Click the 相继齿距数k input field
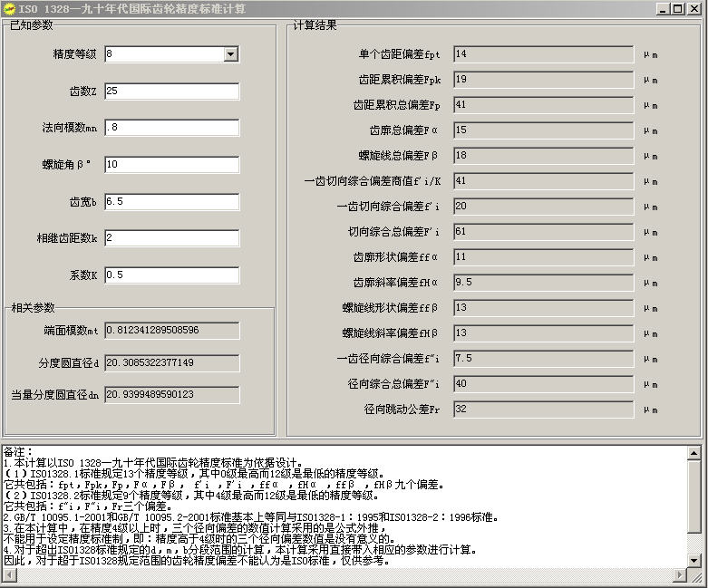This screenshot has height=588, width=708. click(172, 238)
